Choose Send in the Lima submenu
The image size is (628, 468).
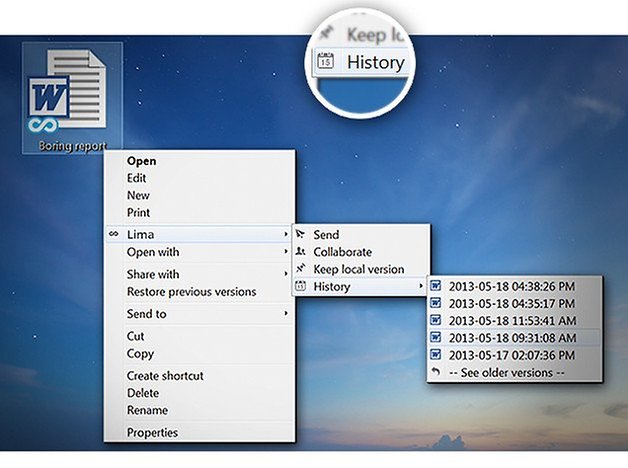(x=361, y=234)
